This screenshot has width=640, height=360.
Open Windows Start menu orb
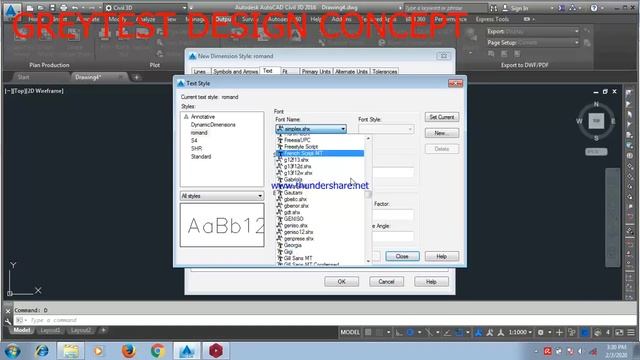pyautogui.click(x=13, y=351)
